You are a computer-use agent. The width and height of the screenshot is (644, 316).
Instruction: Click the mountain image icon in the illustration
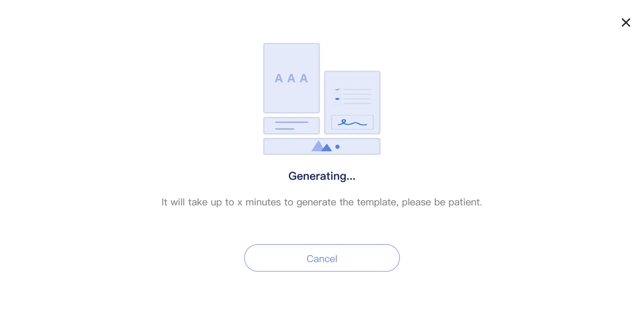tap(322, 146)
